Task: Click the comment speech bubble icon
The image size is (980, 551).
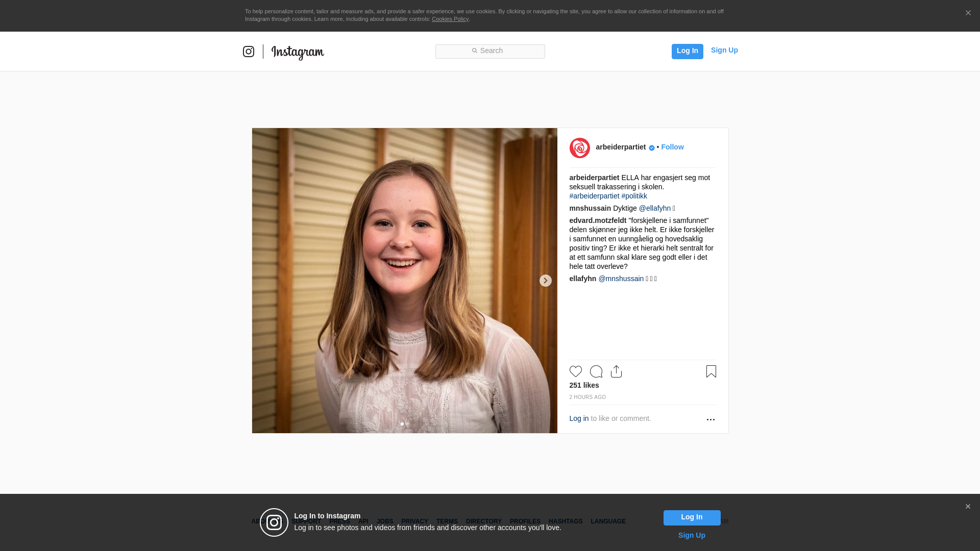Action: pyautogui.click(x=596, y=371)
